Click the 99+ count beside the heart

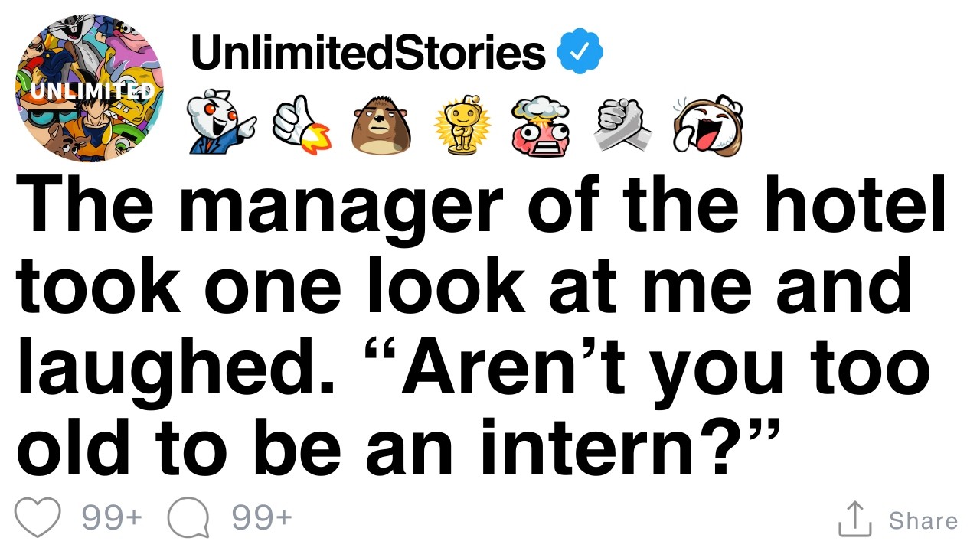[x=112, y=518]
